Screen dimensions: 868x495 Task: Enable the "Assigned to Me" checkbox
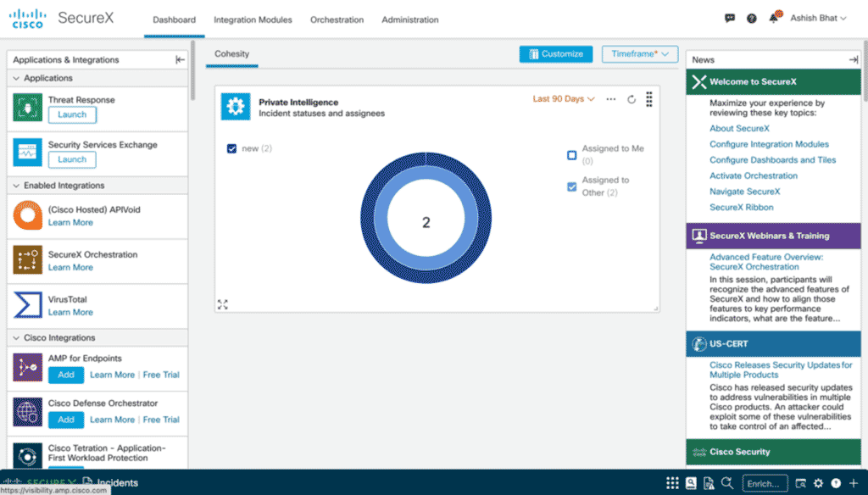(572, 155)
